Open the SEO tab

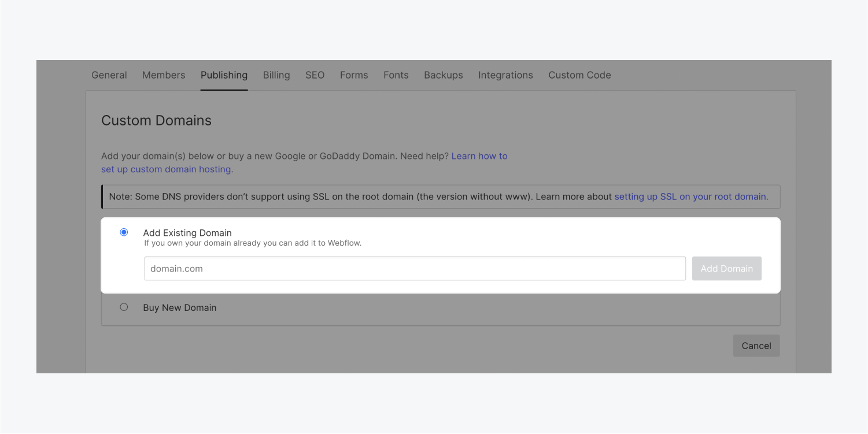(315, 75)
